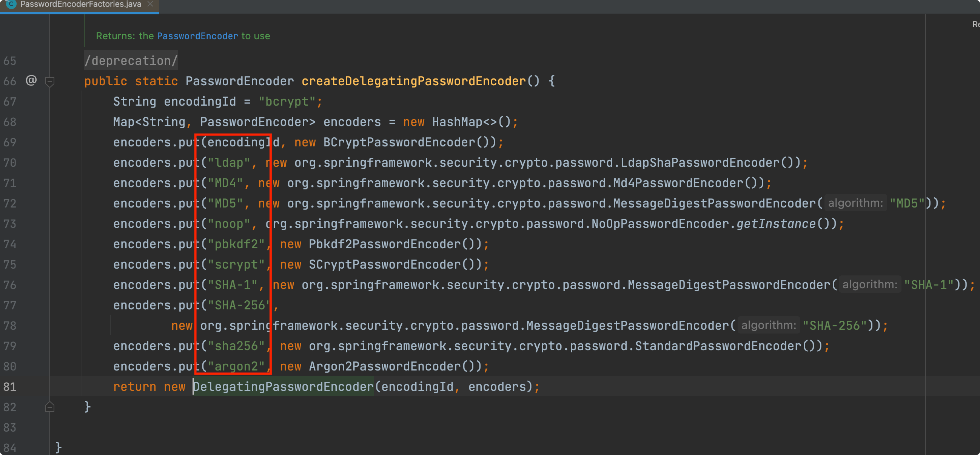This screenshot has width=980, height=455.
Task: Click BCryptPasswordEncoder on line 69
Action: pyautogui.click(x=399, y=142)
